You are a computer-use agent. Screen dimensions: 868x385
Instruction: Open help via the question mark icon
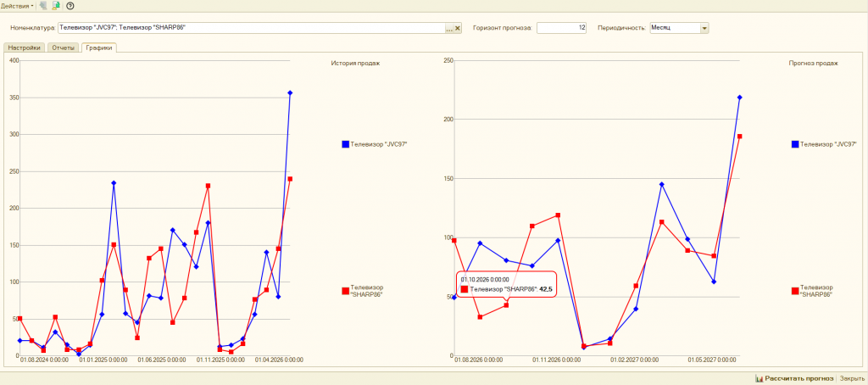70,6
